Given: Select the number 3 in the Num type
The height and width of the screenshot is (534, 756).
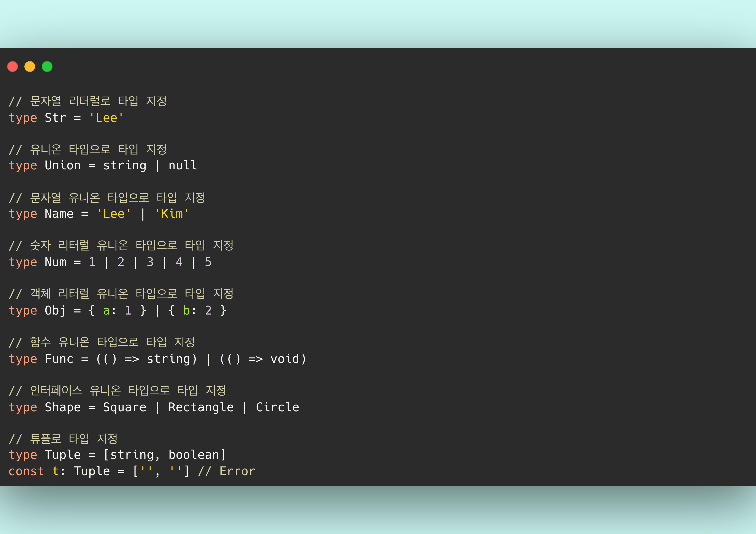Looking at the screenshot, I should pos(150,262).
